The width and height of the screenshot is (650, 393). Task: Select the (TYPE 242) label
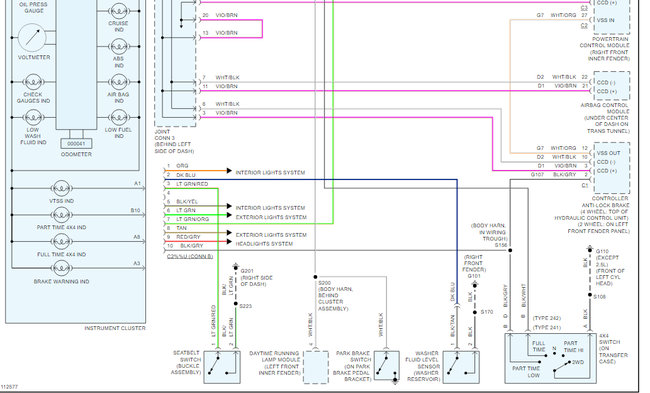coord(547,318)
